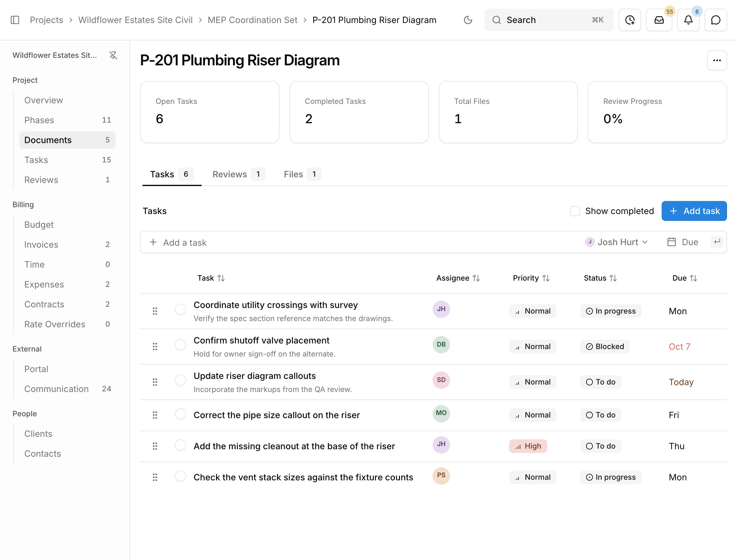Open Portal in the External section
The image size is (737, 560).
pos(67,369)
